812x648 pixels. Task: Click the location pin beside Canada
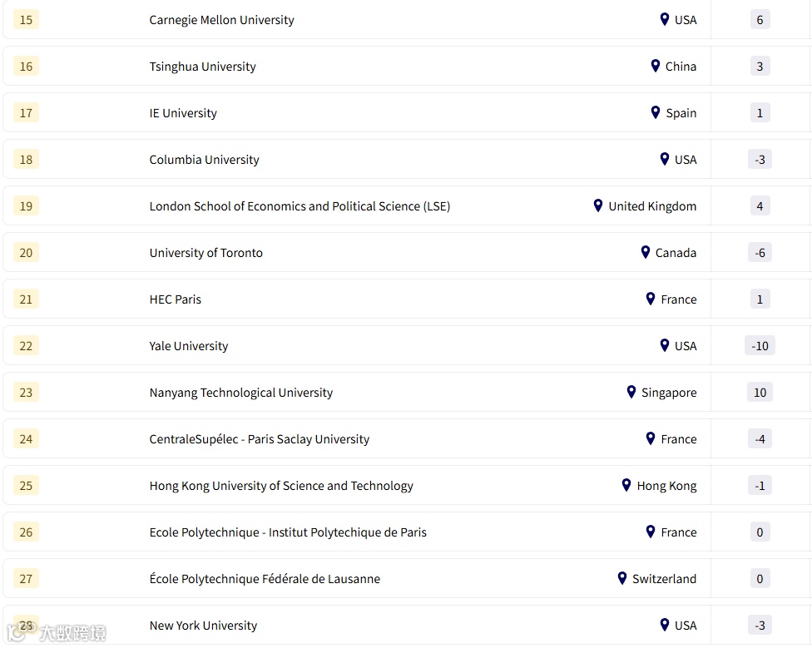coord(645,252)
